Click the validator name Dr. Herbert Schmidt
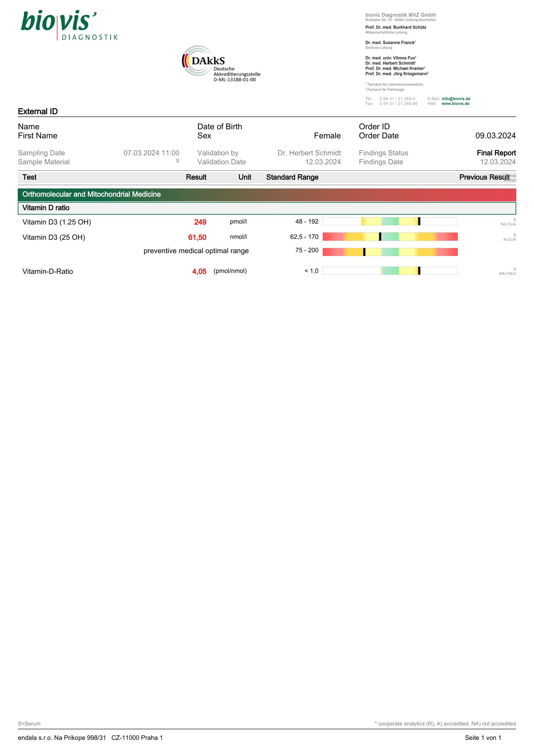534x756 pixels. tap(309, 153)
